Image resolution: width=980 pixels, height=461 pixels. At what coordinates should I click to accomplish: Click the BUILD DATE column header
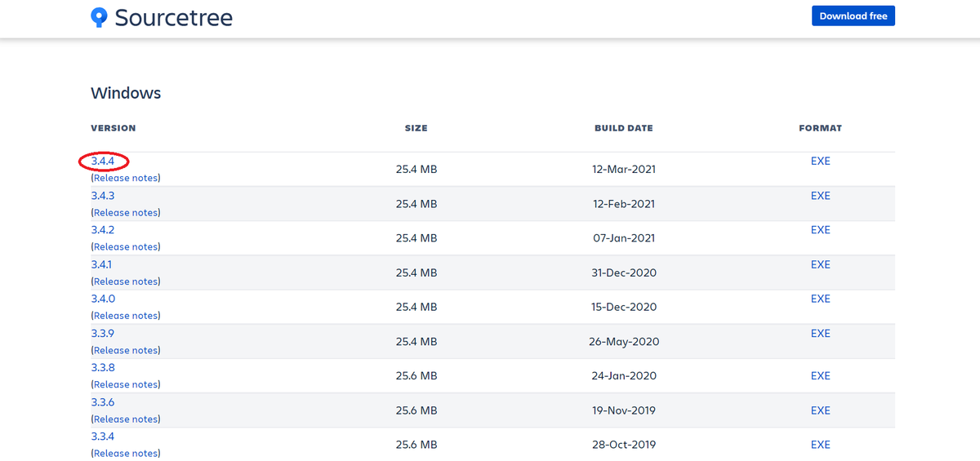[624, 128]
